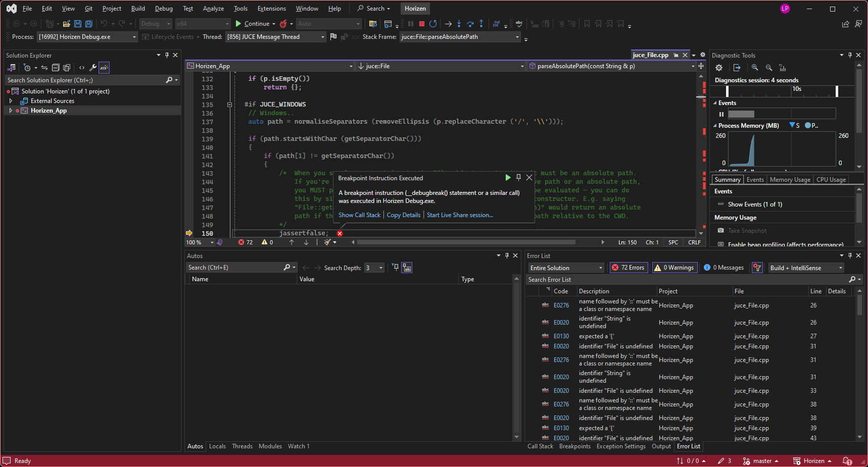Viewport: 868px width, 467px height.
Task: Click the Step Into icon
Action: 459,24
